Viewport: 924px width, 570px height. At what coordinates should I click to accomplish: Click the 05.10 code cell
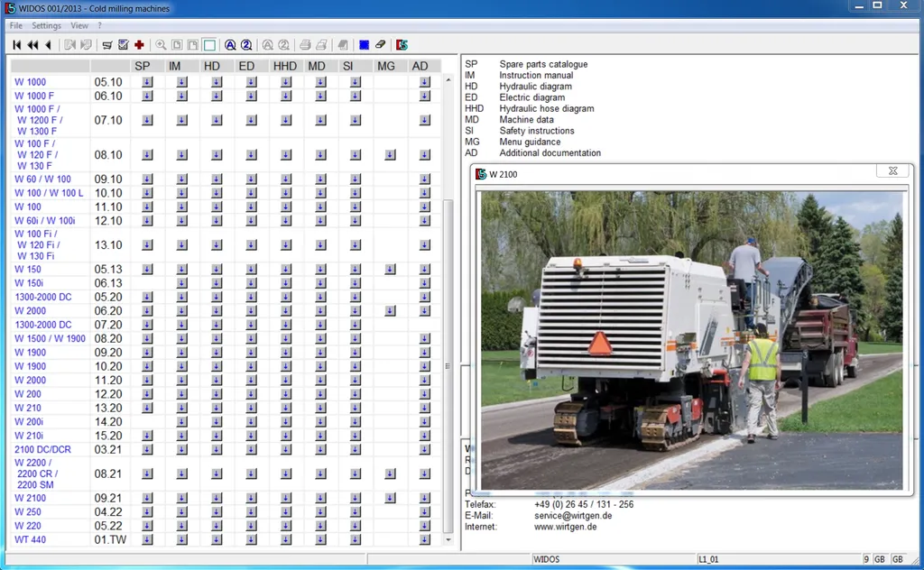pyautogui.click(x=108, y=82)
